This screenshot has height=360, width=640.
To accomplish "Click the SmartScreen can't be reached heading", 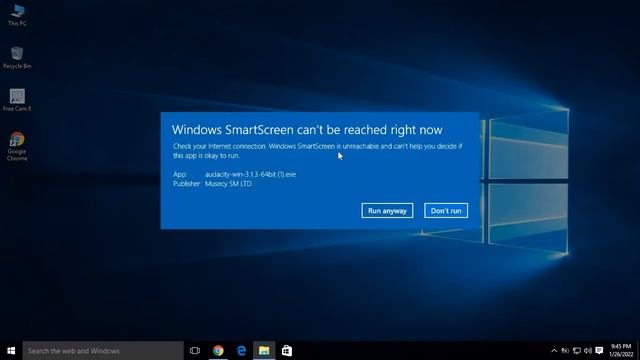I will coord(307,130).
